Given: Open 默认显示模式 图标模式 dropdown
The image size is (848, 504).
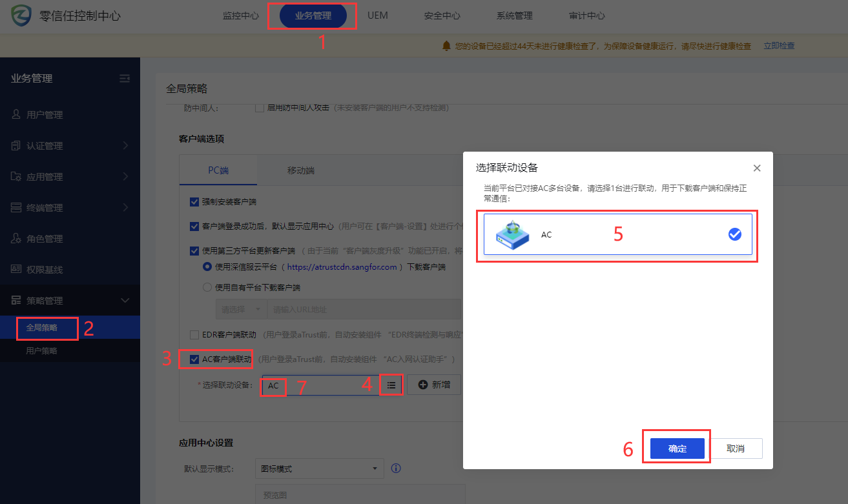Looking at the screenshot, I should click(320, 469).
